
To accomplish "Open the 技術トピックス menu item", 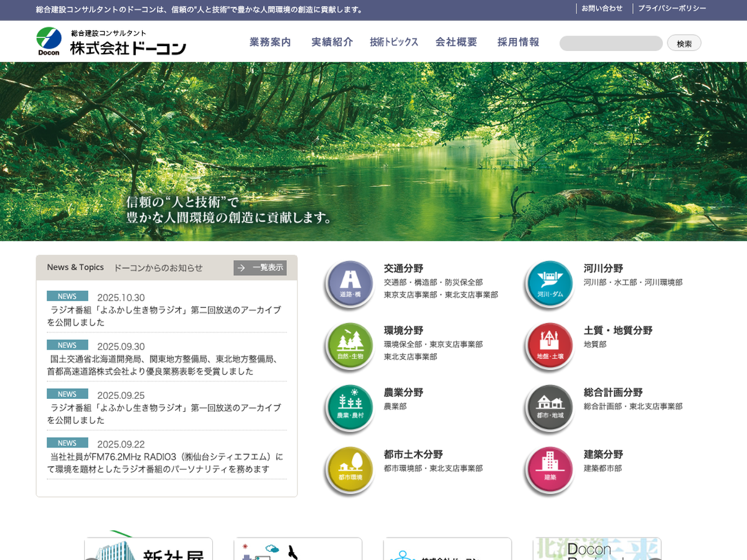I will 393,42.
